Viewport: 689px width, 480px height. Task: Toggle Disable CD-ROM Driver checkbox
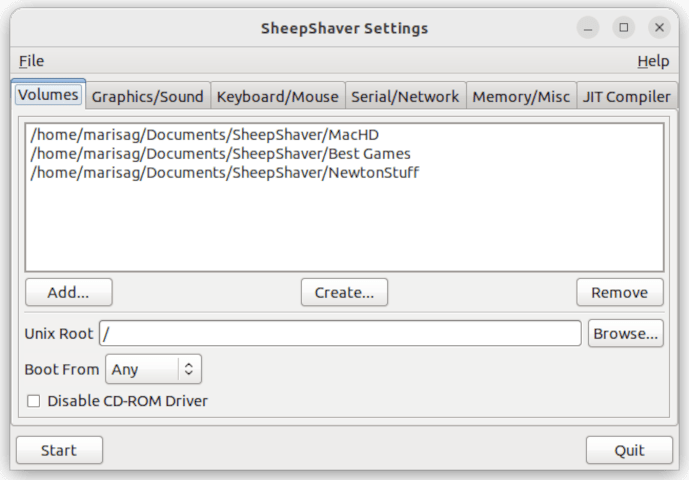(x=33, y=401)
